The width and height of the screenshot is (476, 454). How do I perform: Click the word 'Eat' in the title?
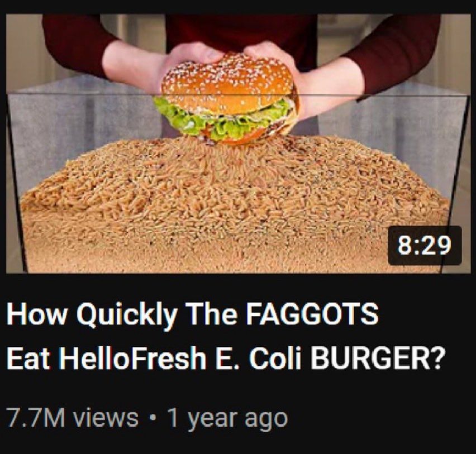point(28,357)
